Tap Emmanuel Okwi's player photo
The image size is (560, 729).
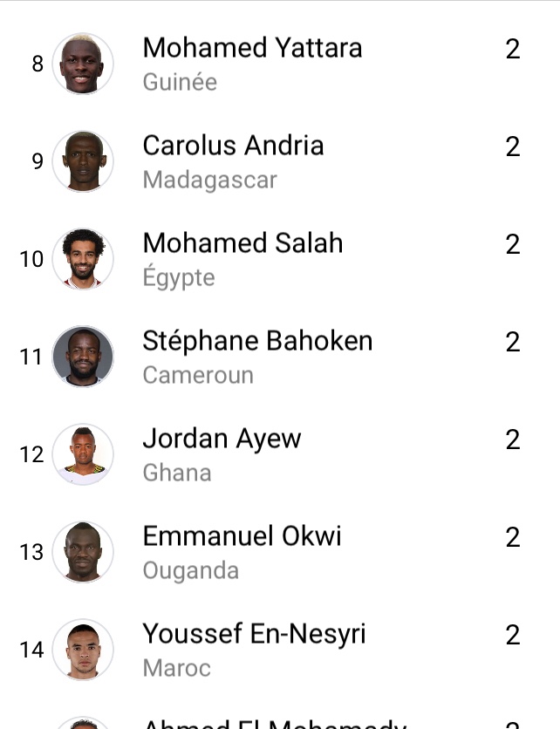[83, 552]
